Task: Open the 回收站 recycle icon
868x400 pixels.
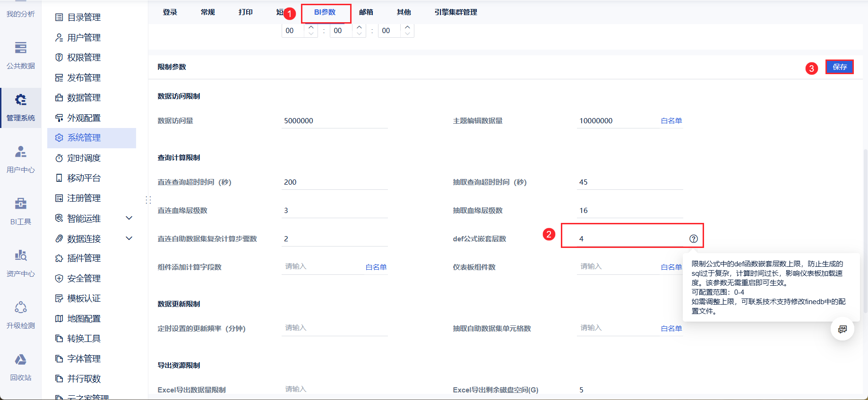Action: [x=21, y=359]
